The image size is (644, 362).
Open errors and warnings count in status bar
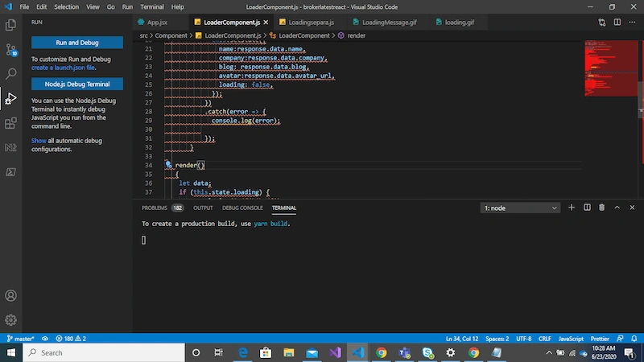(71, 339)
